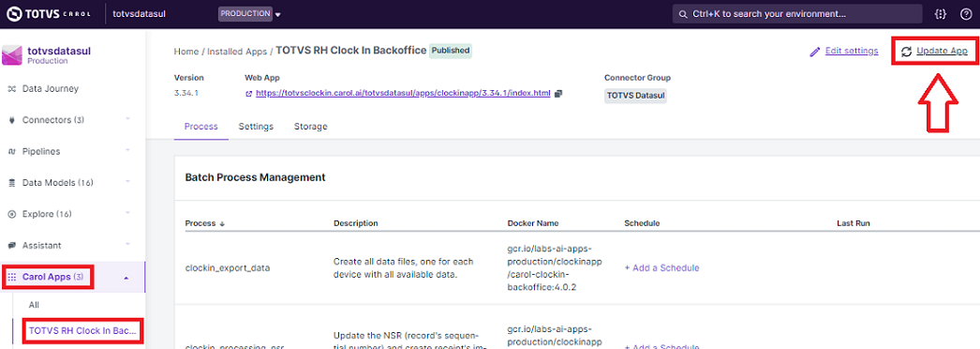
Task: Click the Assistant chat icon
Action: pos(11,245)
